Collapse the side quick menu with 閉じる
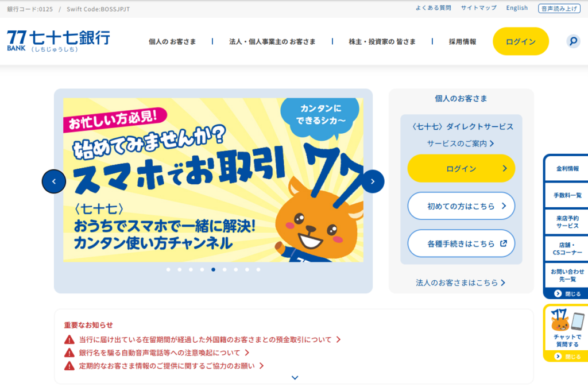Image resolution: width=588 pixels, height=391 pixels. click(567, 293)
